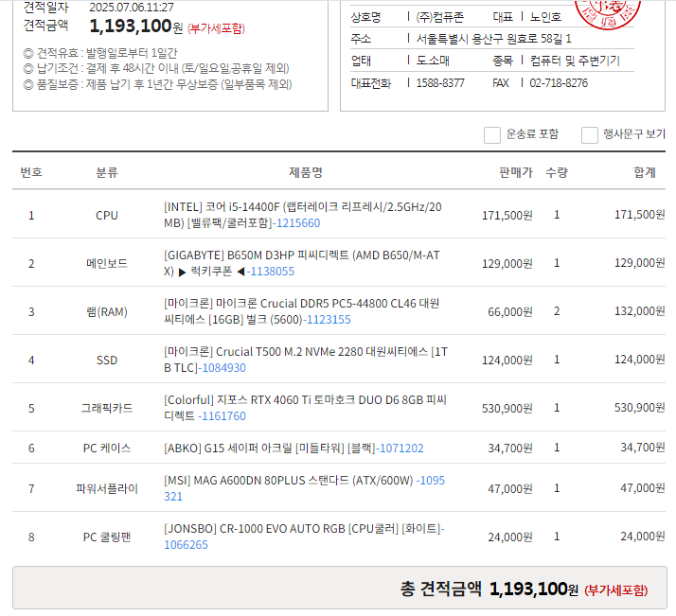The width and height of the screenshot is (676, 616).
Task: Open cooler product link 1066265
Action: 186,545
